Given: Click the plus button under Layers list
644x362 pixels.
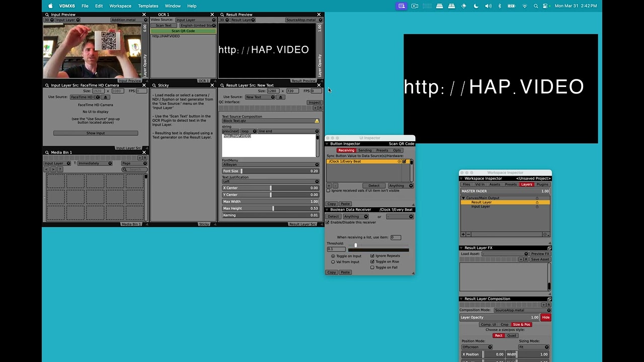Looking at the screenshot, I should tap(463, 234).
